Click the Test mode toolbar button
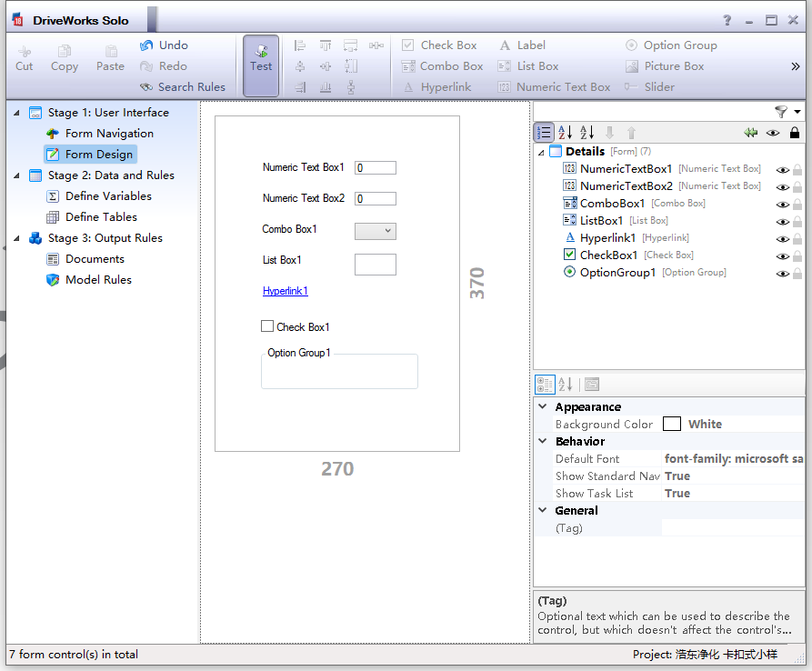This screenshot has height=671, width=812. (x=260, y=65)
